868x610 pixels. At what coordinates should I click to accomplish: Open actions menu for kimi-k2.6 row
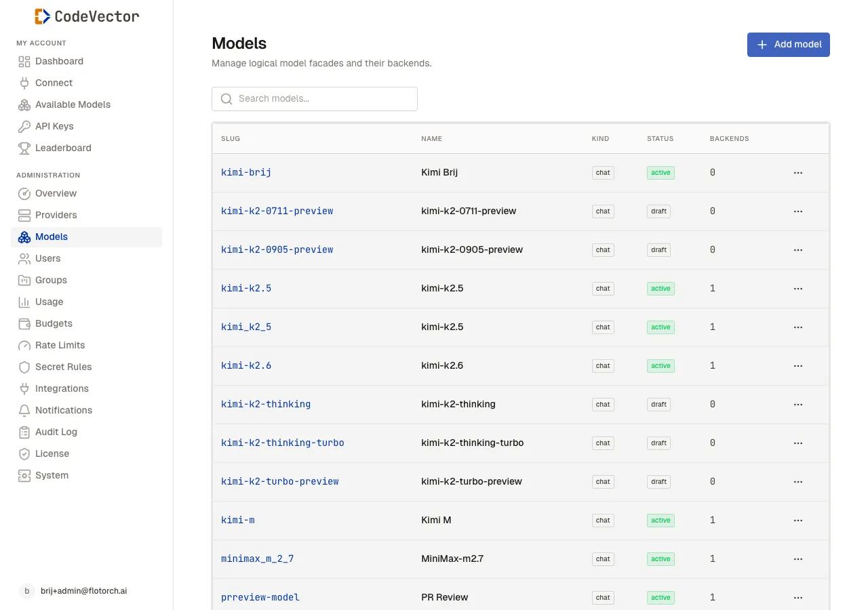pos(798,366)
